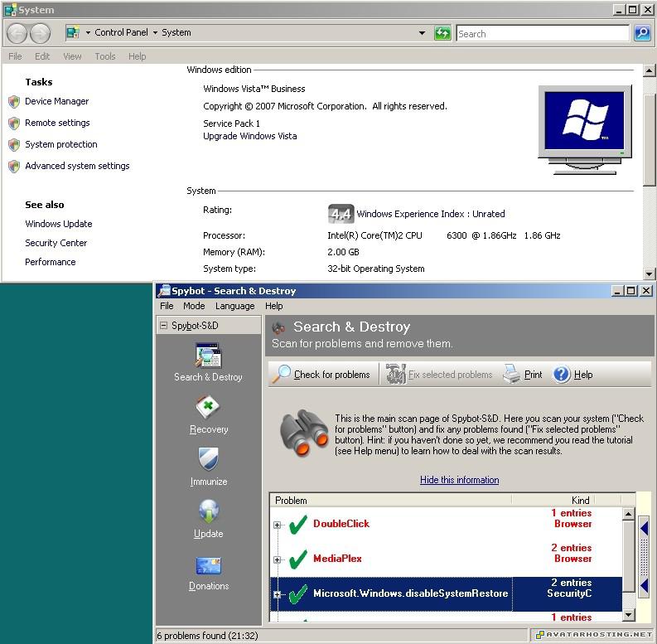Click the binoculars image in Spybot info panel
This screenshot has height=644, width=657.
click(304, 433)
